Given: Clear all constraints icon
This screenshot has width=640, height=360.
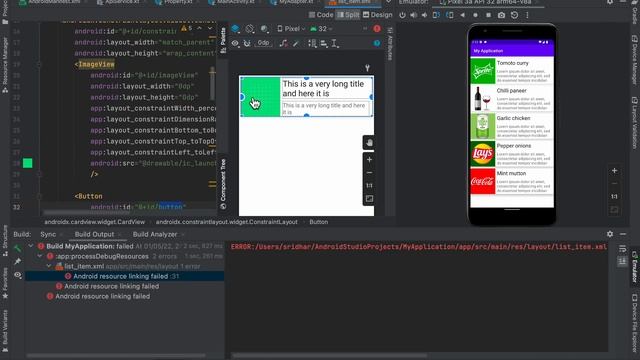Looking at the screenshot, I should (x=283, y=43).
